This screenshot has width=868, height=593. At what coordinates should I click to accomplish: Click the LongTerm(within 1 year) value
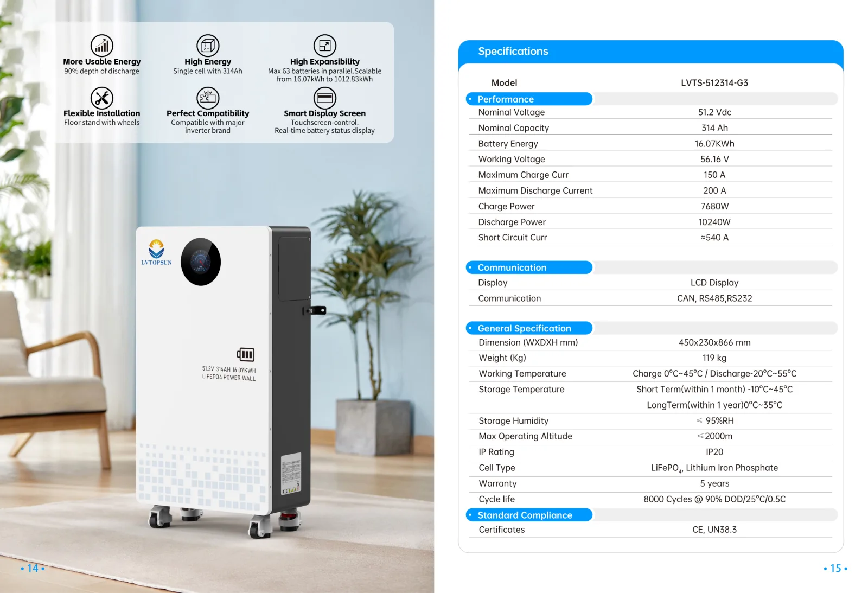(x=714, y=405)
